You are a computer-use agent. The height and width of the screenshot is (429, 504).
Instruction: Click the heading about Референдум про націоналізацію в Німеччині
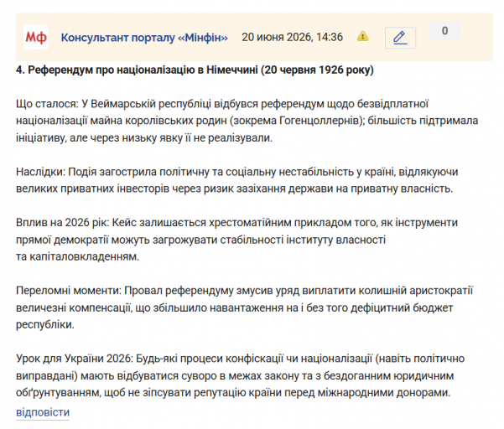point(195,70)
